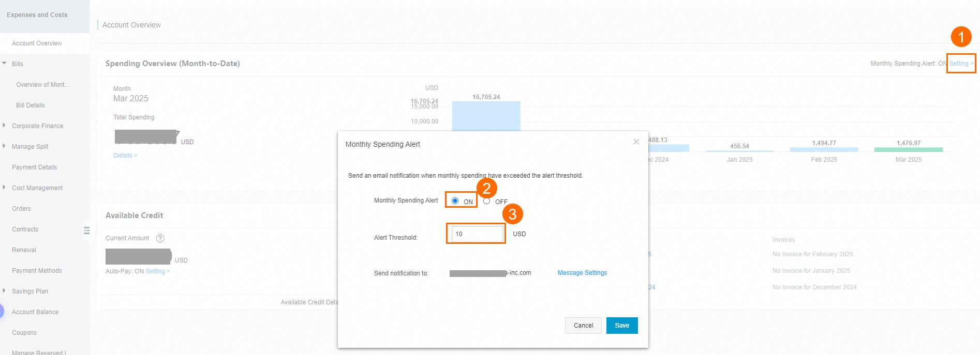
Task: Click the Feb 2025 chart bar
Action: click(x=824, y=149)
